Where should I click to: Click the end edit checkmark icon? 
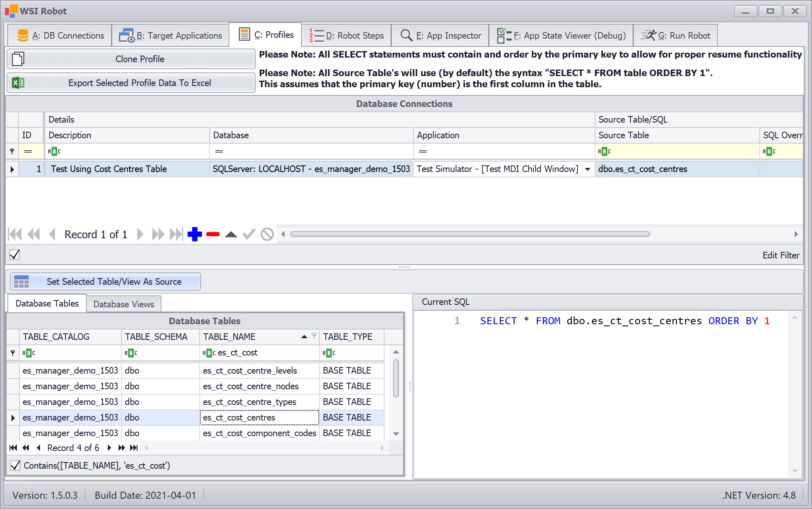pos(249,234)
